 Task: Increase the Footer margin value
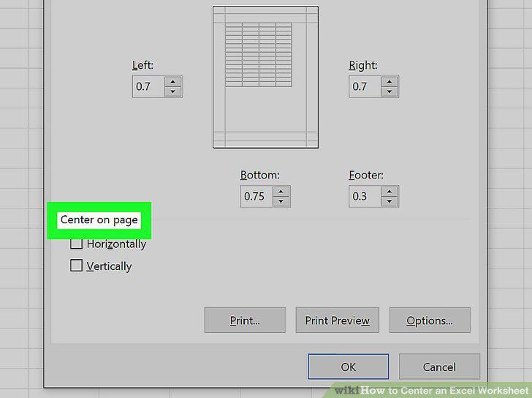(x=389, y=192)
